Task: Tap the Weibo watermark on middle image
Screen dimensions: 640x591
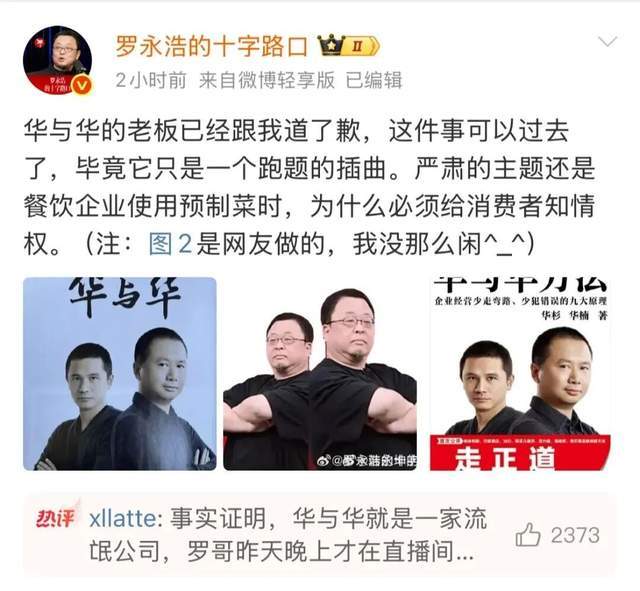Action: point(367,461)
